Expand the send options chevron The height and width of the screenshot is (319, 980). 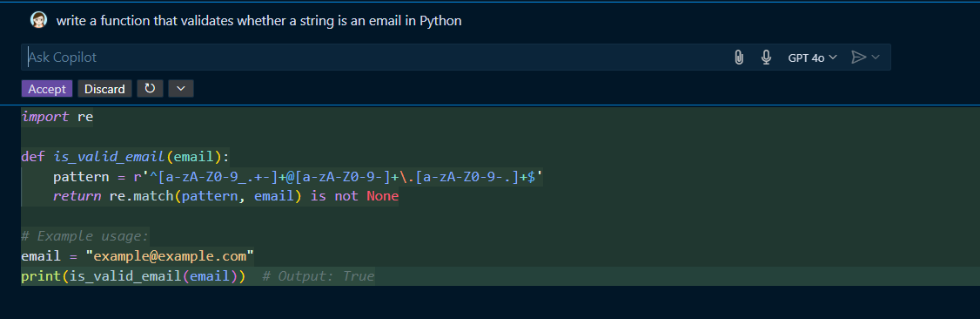[x=875, y=58]
